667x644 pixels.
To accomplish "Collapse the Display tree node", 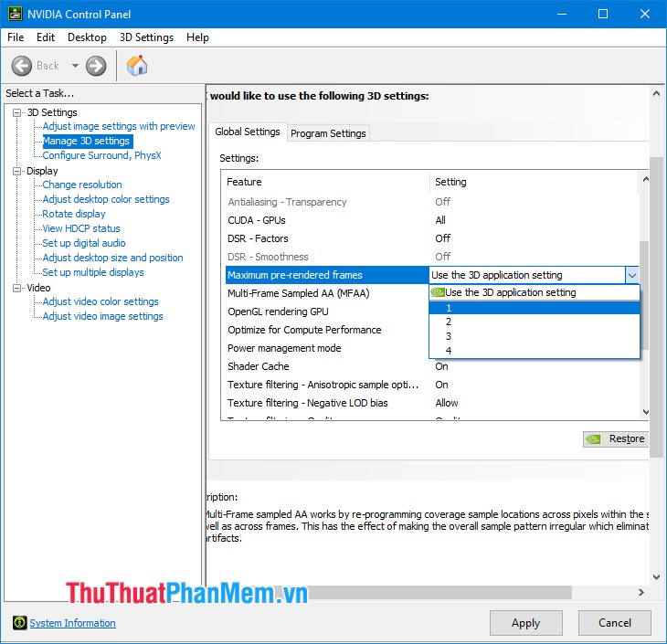I will [16, 171].
